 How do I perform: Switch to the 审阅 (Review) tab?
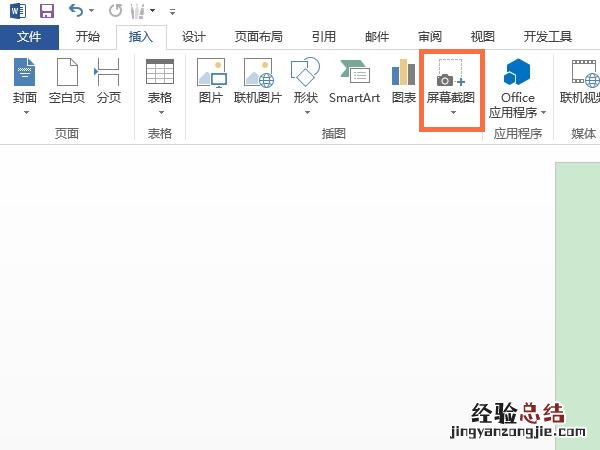430,37
